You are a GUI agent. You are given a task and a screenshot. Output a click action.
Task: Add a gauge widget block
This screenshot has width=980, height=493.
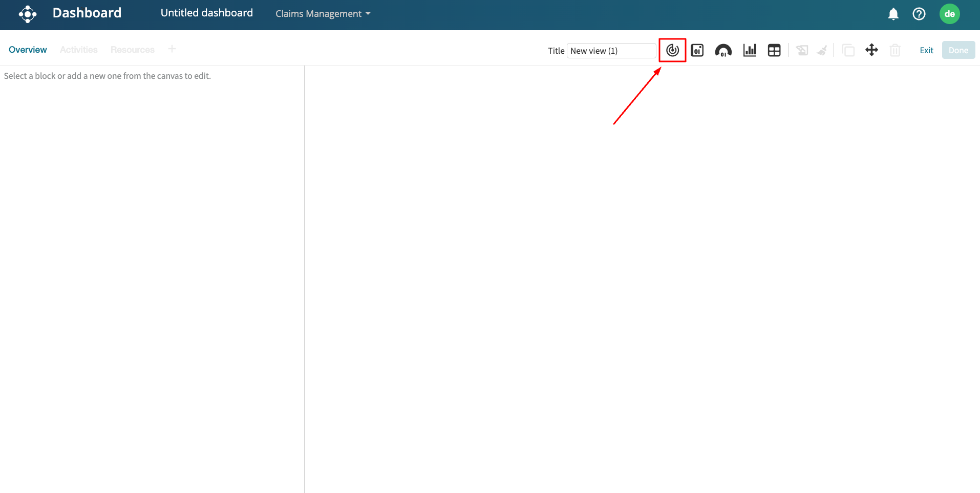(723, 50)
